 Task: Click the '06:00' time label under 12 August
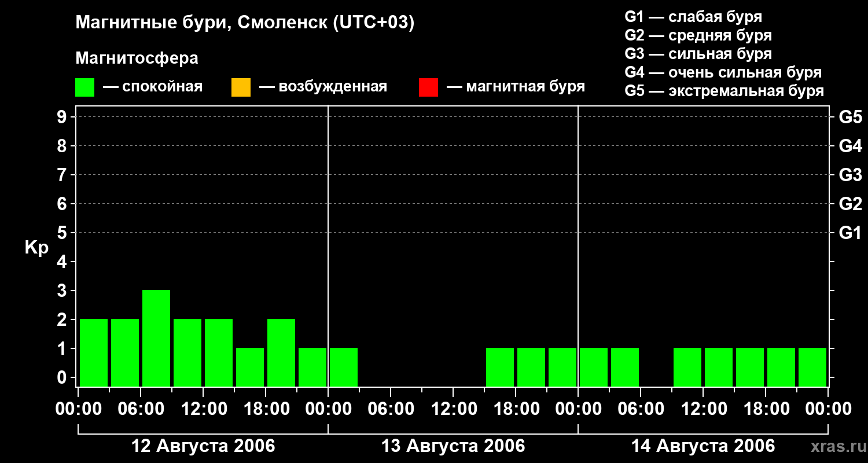point(141,409)
